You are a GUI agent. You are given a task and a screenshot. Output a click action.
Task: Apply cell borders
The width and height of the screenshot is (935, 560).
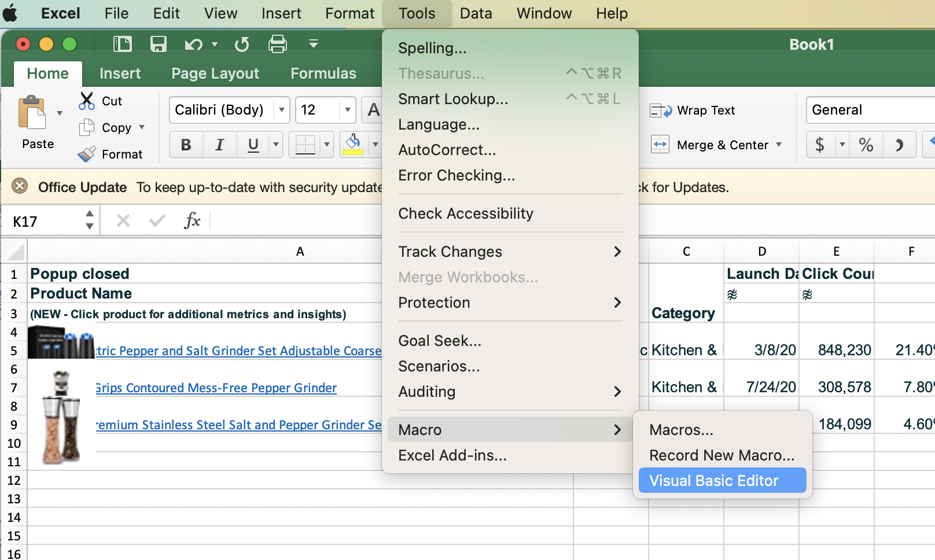[305, 145]
